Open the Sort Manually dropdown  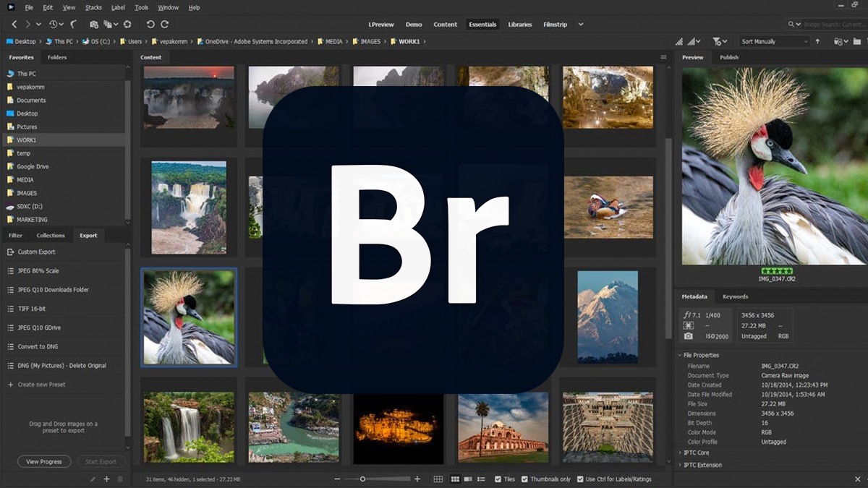tap(774, 42)
